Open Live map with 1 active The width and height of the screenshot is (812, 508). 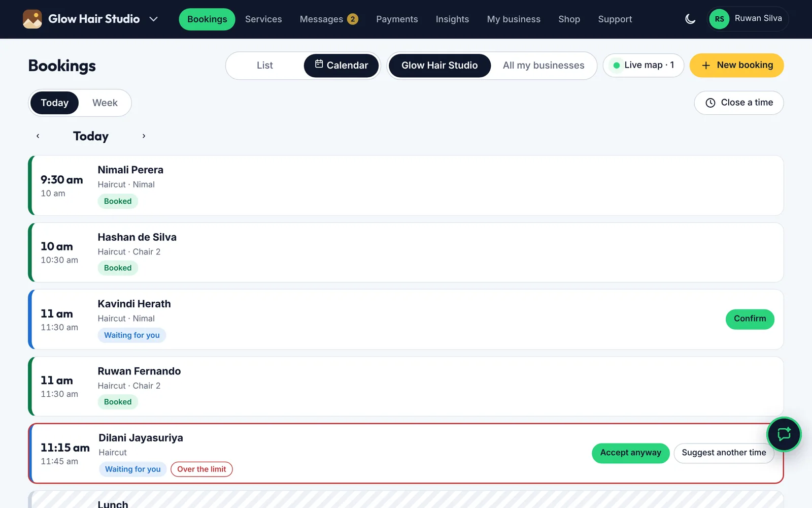[x=644, y=66]
